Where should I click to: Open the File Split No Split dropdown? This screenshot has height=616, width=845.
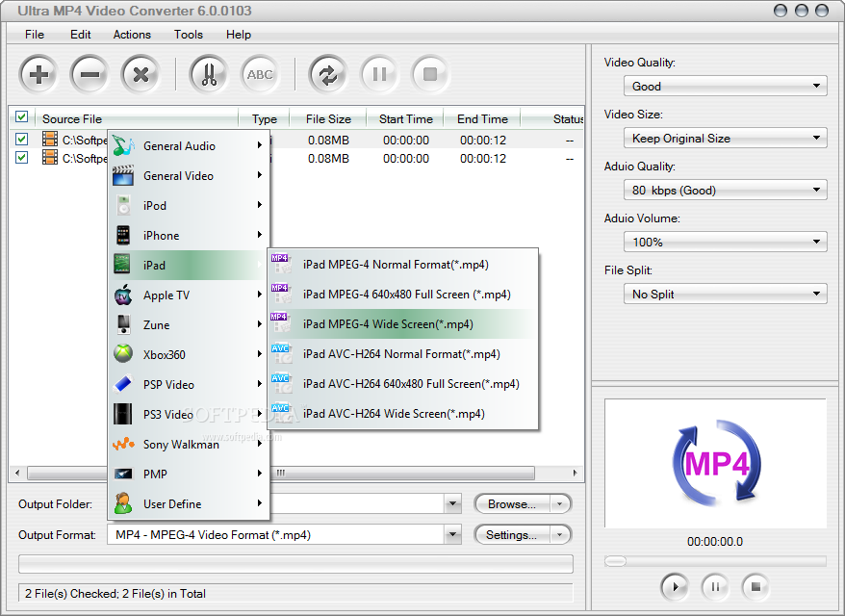pos(725,294)
